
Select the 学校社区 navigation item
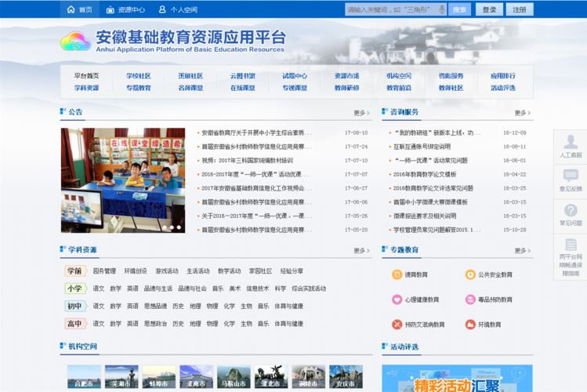click(x=139, y=76)
